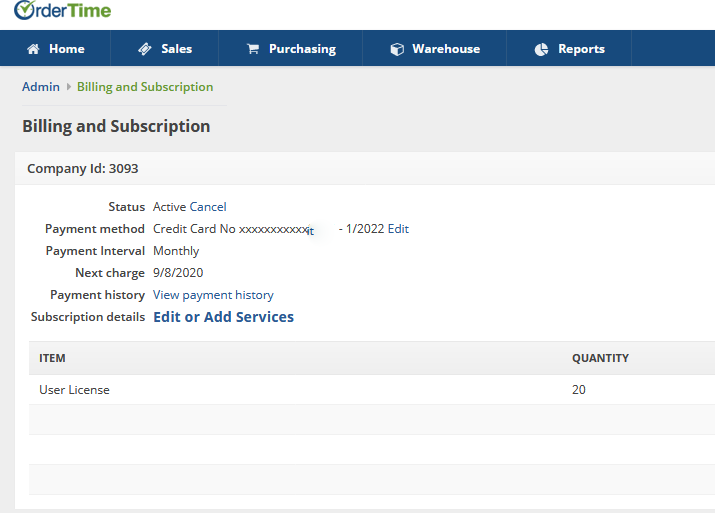The image size is (715, 513).
Task: Go to Admin breadcrumb link
Action: pos(41,87)
